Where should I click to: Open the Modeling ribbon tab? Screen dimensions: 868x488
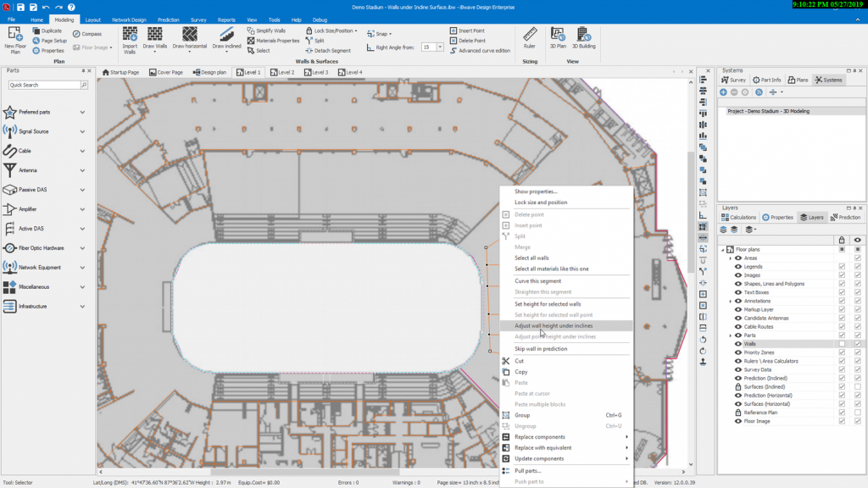point(64,20)
